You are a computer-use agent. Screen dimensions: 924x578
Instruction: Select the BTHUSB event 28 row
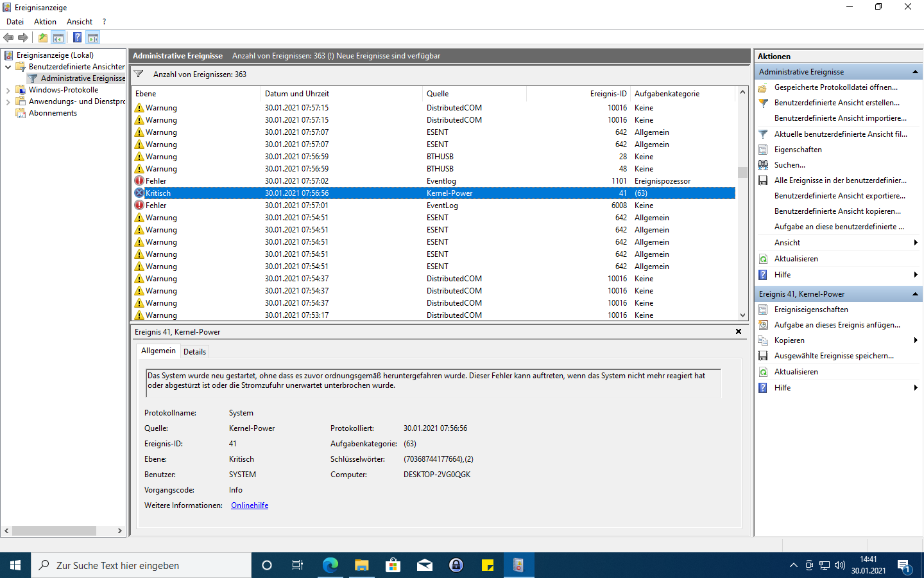(434, 157)
